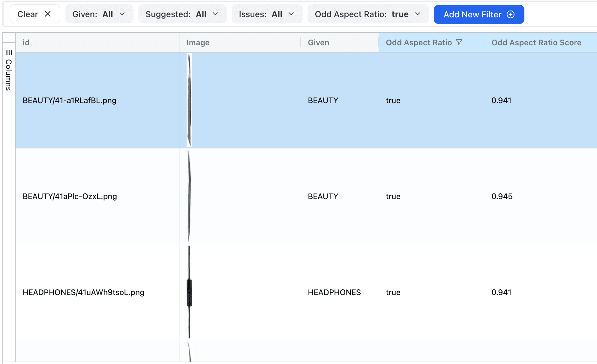
Task: Click the plus icon inside Add New Filter
Action: [x=510, y=14]
